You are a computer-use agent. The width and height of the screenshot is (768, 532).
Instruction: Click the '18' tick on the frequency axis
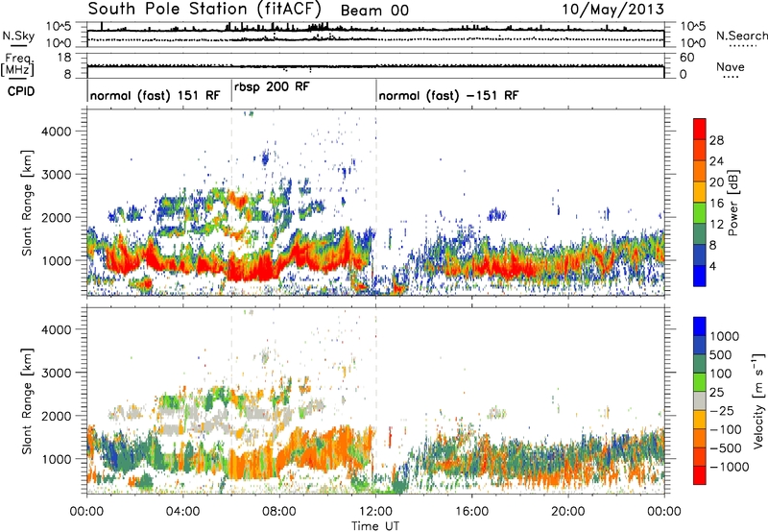click(64, 58)
